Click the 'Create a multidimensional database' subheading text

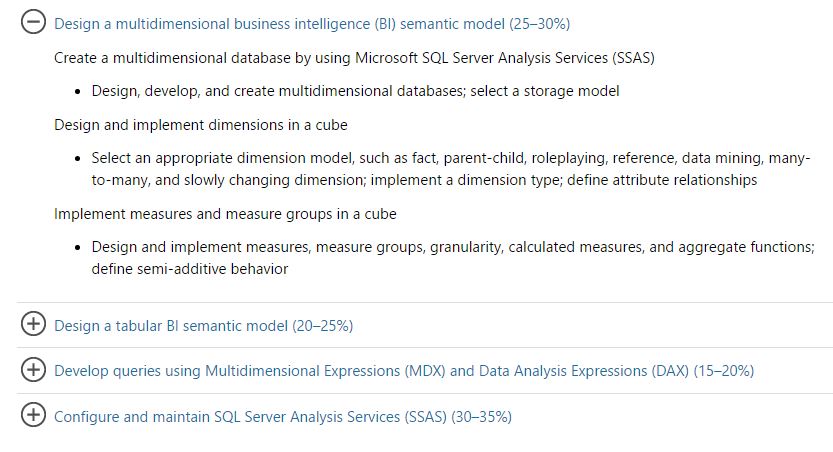pos(354,58)
